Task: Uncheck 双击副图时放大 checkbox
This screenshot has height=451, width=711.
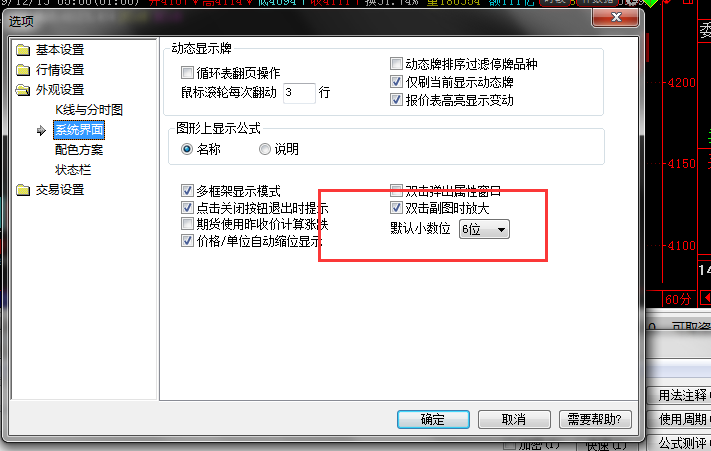Action: tap(396, 208)
